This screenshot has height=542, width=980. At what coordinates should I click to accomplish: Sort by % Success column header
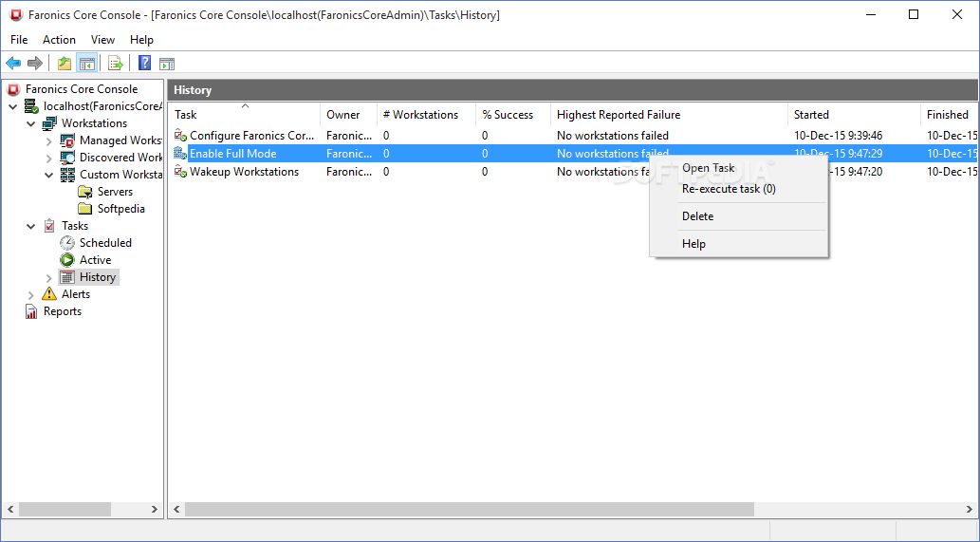[513, 115]
